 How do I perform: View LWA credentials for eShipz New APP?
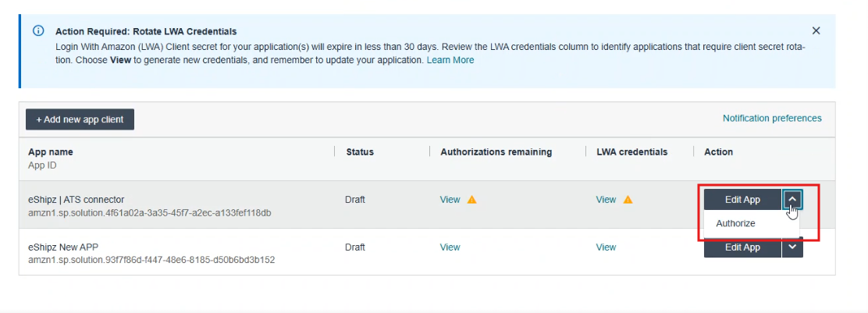[606, 247]
